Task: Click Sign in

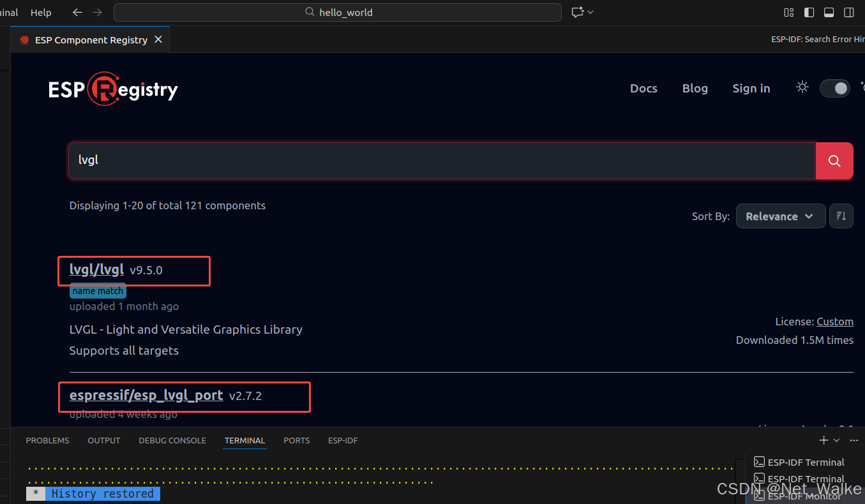Action: (751, 89)
